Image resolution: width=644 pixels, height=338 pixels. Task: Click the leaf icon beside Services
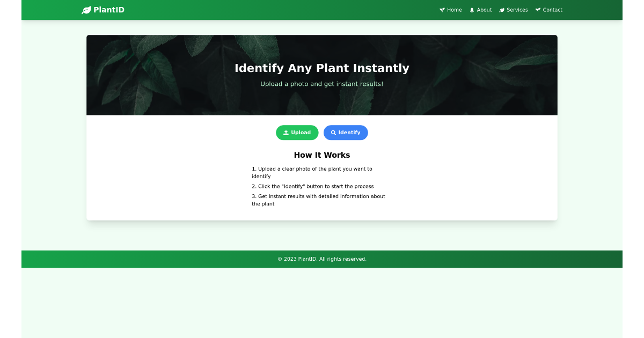[x=501, y=10]
